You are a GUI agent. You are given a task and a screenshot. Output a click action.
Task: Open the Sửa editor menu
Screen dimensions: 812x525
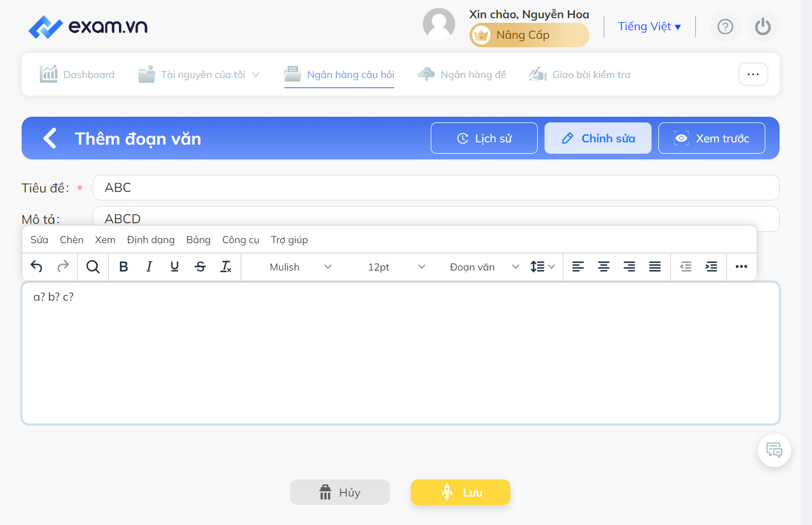[39, 240]
